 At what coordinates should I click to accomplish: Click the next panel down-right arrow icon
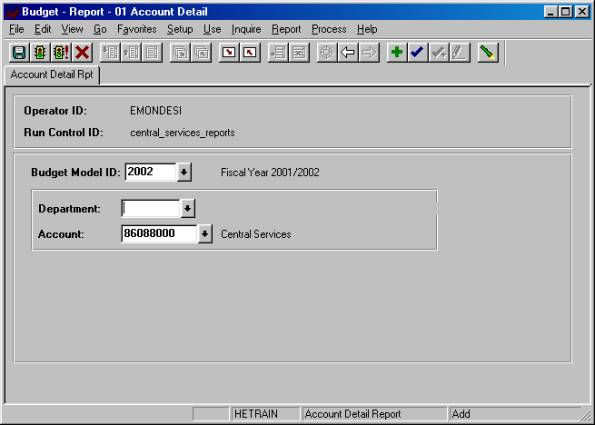pyautogui.click(x=229, y=52)
